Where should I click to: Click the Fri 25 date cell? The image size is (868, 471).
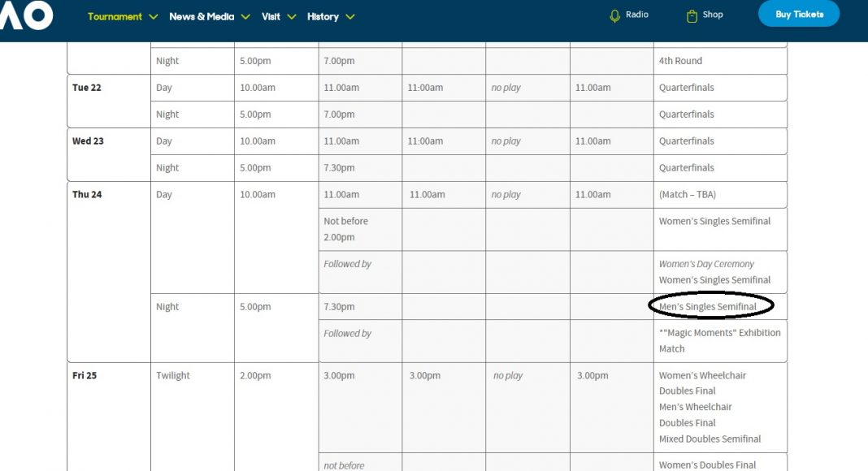point(85,376)
